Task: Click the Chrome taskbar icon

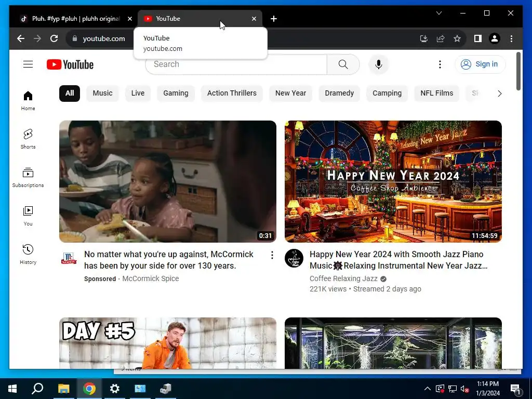Action: point(89,389)
